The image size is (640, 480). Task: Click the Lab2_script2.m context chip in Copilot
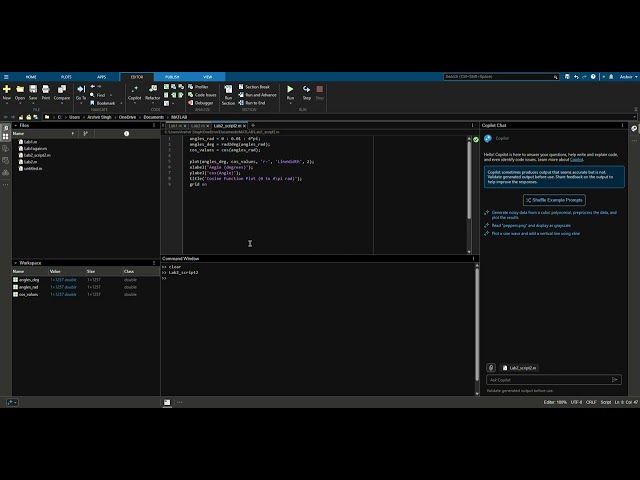click(x=520, y=368)
